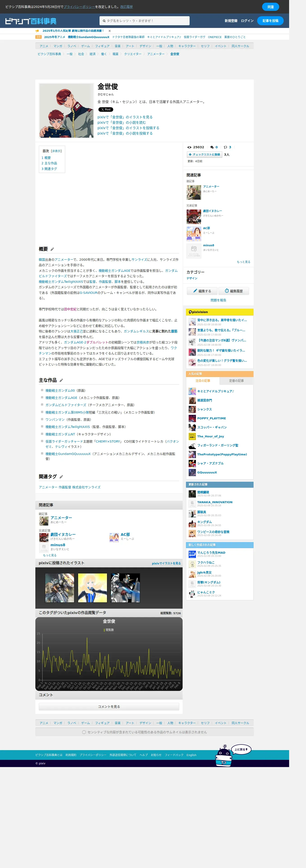Viewport: 306px width, 868px height.
Task: Click the pencil icon beside the 主な作品 heading
Action: click(x=61, y=380)
